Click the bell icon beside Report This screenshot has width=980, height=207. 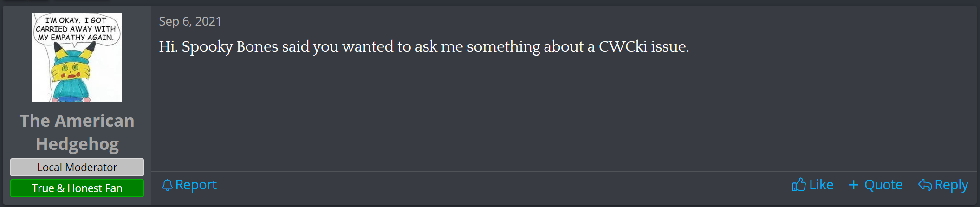[167, 185]
